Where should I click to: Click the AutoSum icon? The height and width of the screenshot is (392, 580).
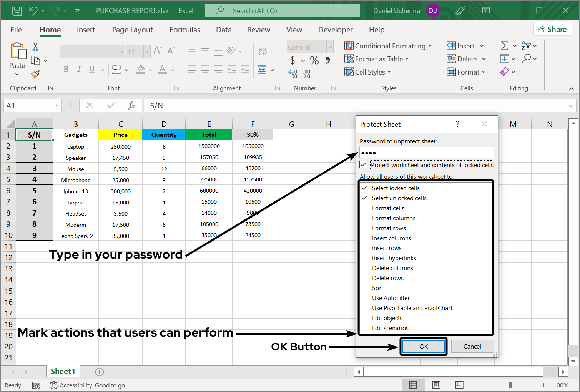505,45
